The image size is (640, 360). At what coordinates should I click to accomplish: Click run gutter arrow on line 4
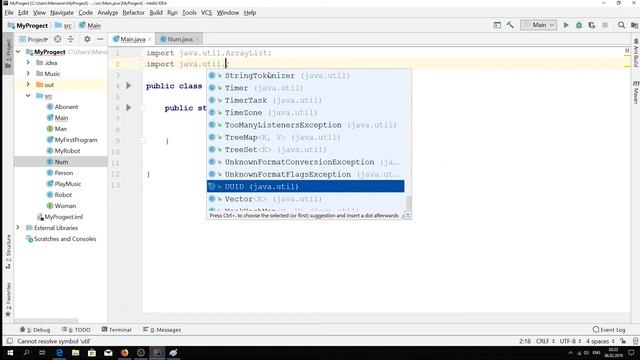pyautogui.click(x=129, y=86)
